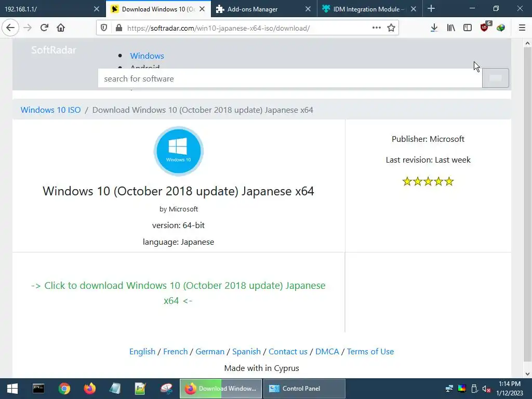This screenshot has width=532, height=399.
Task: Switch site language to German
Action: click(x=210, y=352)
